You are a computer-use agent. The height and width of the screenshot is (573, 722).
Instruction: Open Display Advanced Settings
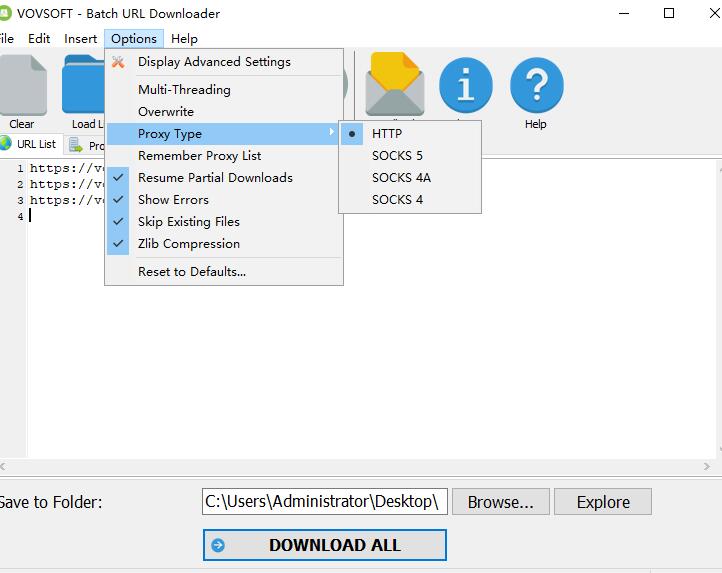[x=224, y=62]
